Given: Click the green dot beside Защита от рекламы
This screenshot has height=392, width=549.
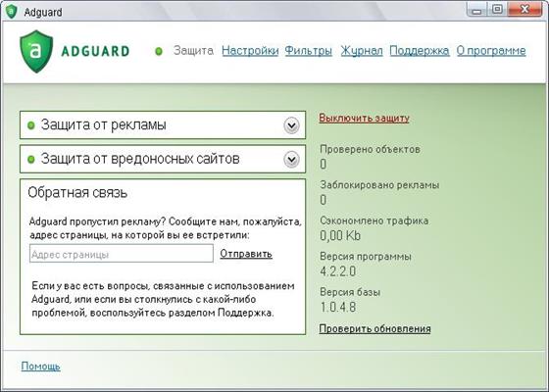Looking at the screenshot, I should tap(31, 125).
